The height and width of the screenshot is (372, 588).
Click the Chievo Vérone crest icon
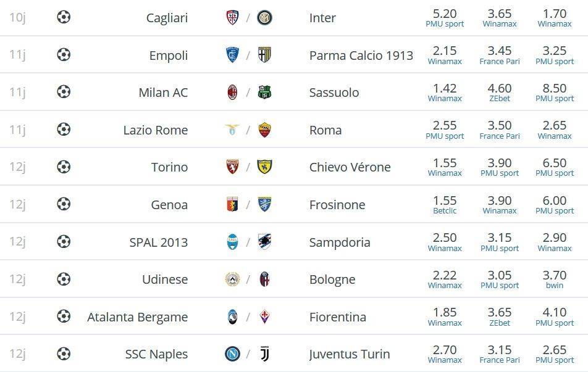[x=264, y=167]
